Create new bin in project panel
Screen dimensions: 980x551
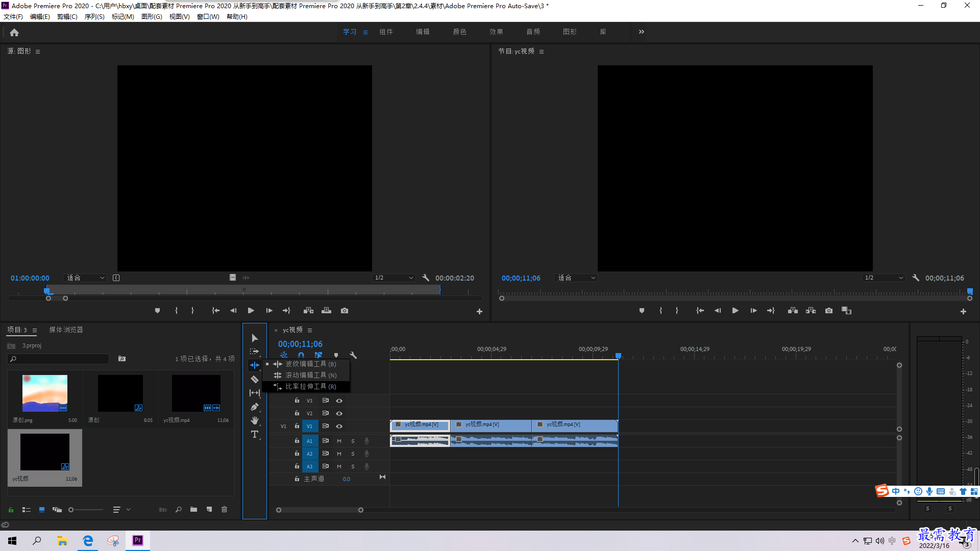(193, 510)
